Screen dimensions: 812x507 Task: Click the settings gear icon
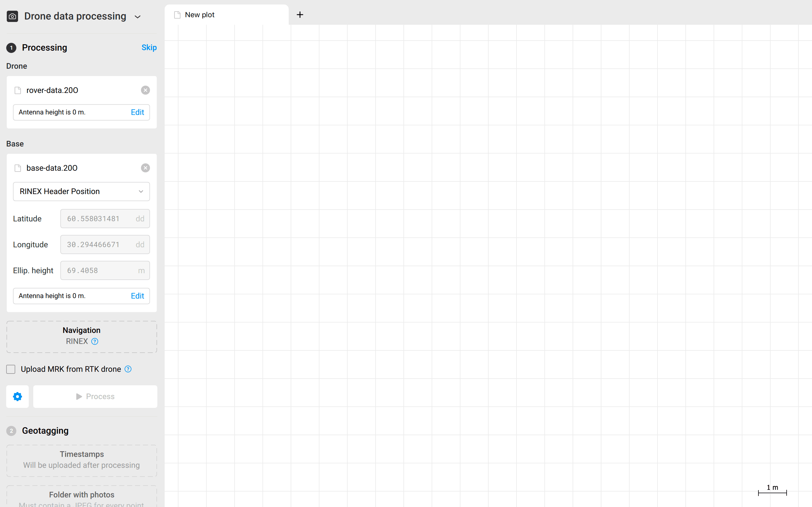click(x=17, y=397)
